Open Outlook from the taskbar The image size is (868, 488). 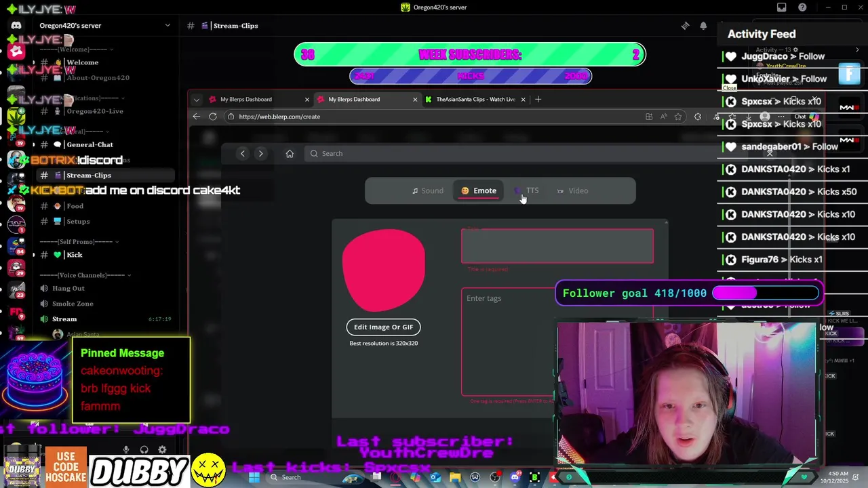(435, 478)
